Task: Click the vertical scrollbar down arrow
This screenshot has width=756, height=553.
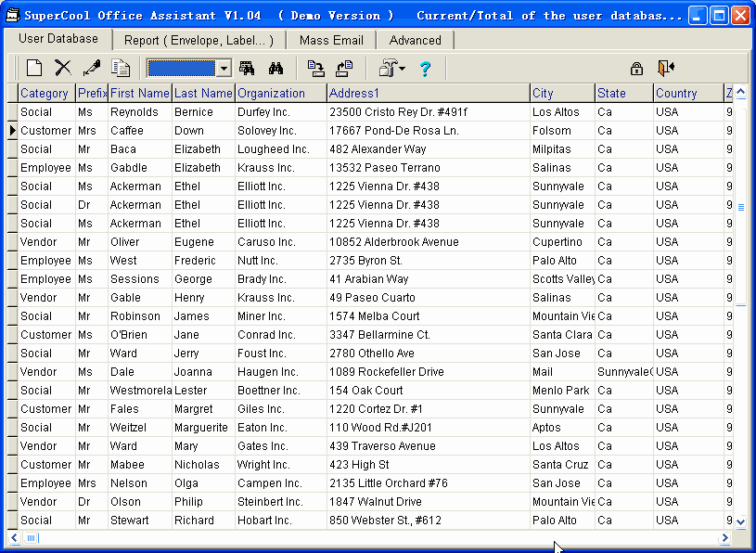Action: (740, 522)
